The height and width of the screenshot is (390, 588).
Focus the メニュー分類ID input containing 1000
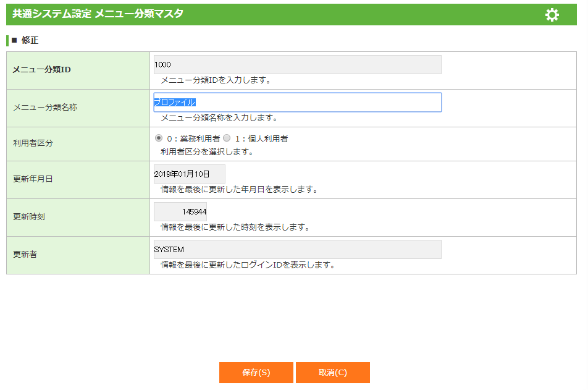click(x=297, y=65)
